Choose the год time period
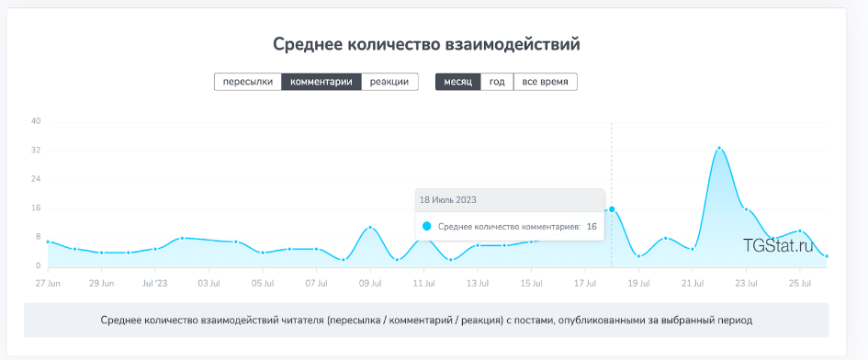 pyautogui.click(x=497, y=82)
